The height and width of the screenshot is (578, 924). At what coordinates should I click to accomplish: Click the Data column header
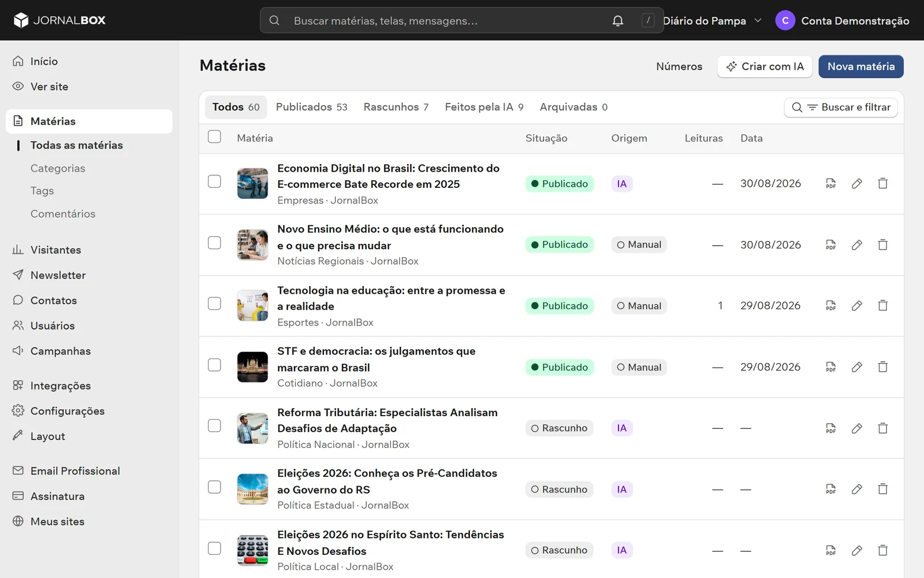click(751, 138)
